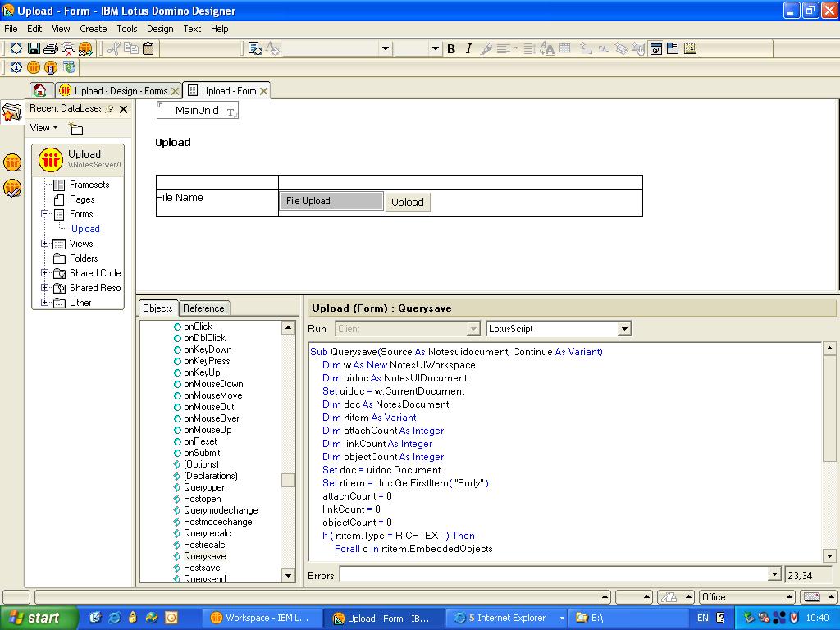Click the @ window icon in toolbar

pyautogui.click(x=655, y=48)
